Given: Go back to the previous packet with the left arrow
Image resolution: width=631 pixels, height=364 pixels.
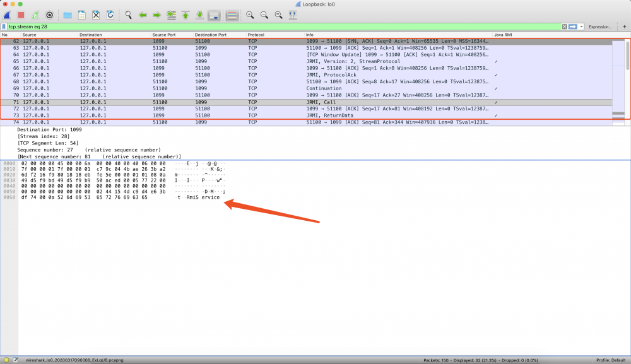Looking at the screenshot, I should (x=143, y=15).
